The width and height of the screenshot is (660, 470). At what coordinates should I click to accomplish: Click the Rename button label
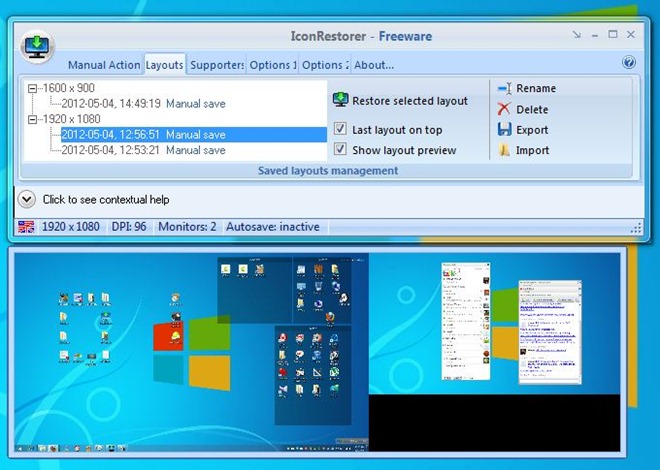click(x=536, y=88)
